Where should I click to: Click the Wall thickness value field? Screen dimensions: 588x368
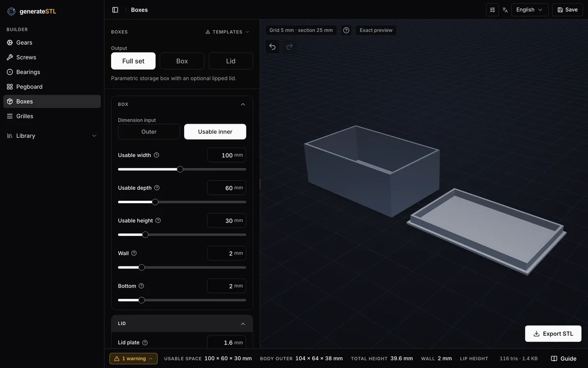tap(226, 253)
